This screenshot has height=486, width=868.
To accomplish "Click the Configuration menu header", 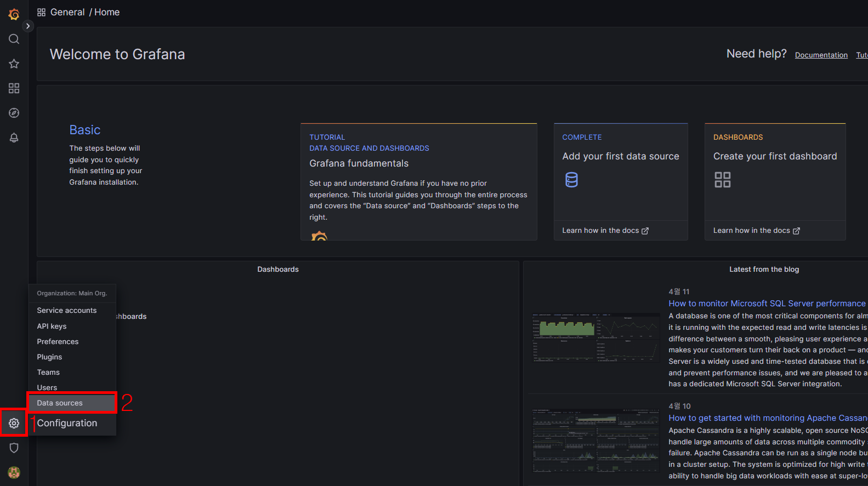I will [x=67, y=423].
